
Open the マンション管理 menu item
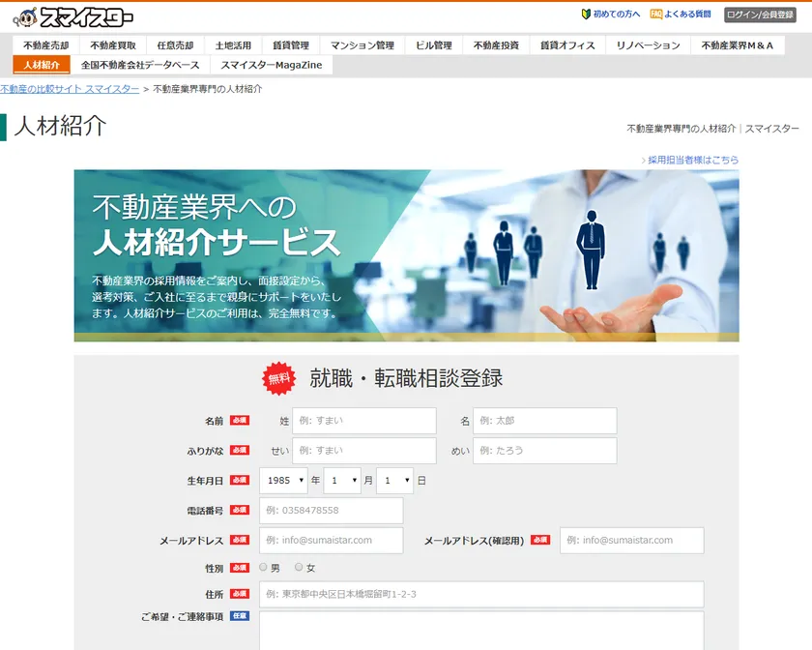[362, 45]
